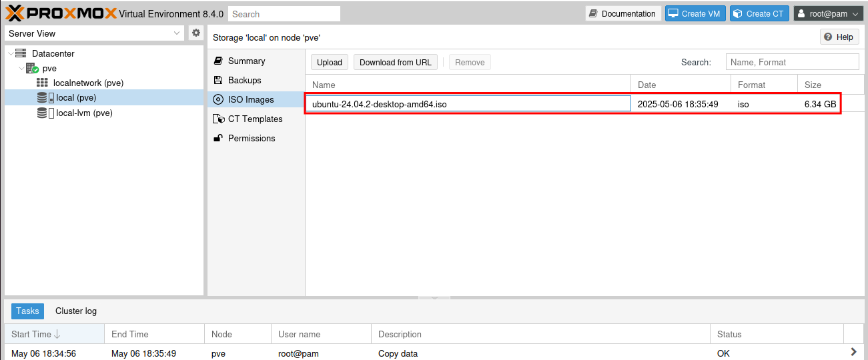Click the Remove button
Viewport: 868px width, 360px height.
click(470, 62)
